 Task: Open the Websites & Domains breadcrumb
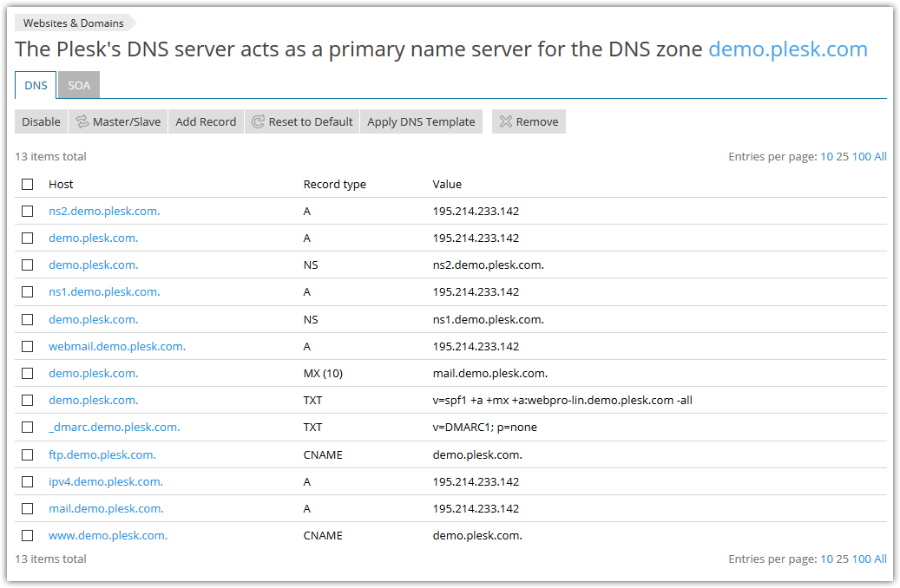pos(72,23)
